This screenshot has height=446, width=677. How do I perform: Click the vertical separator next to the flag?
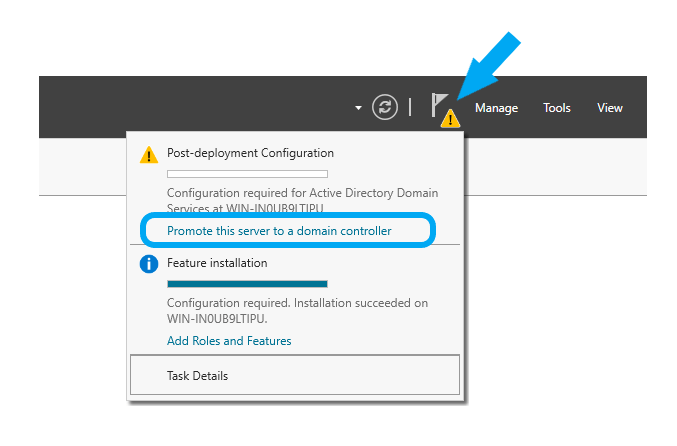[x=410, y=107]
